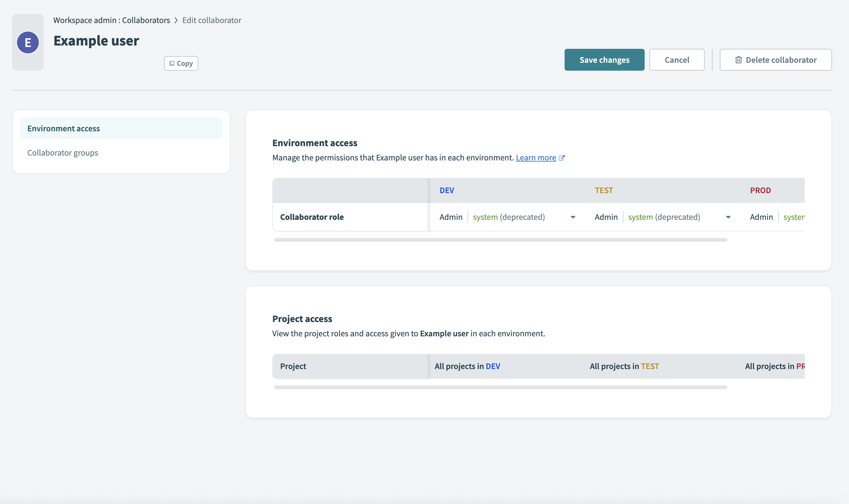849x504 pixels.
Task: Open TEST collaborator role dropdown
Action: pos(662,217)
